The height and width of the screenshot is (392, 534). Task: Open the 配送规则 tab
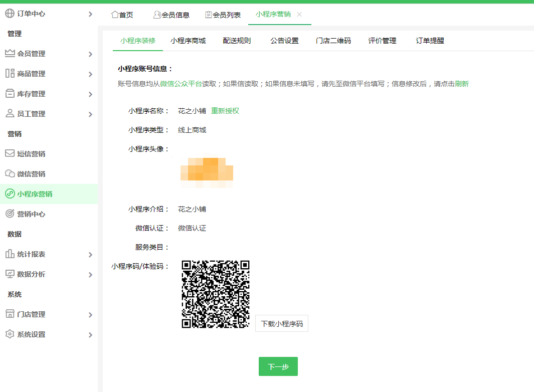[237, 41]
